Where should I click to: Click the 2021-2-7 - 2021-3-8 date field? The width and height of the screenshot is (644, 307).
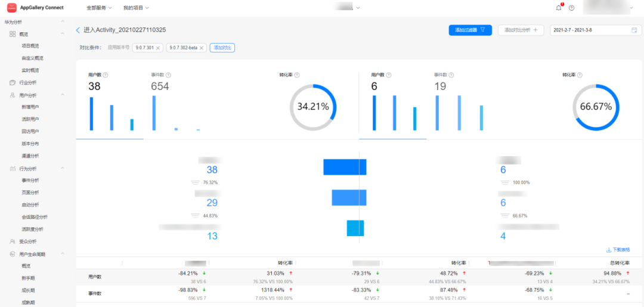pos(590,30)
